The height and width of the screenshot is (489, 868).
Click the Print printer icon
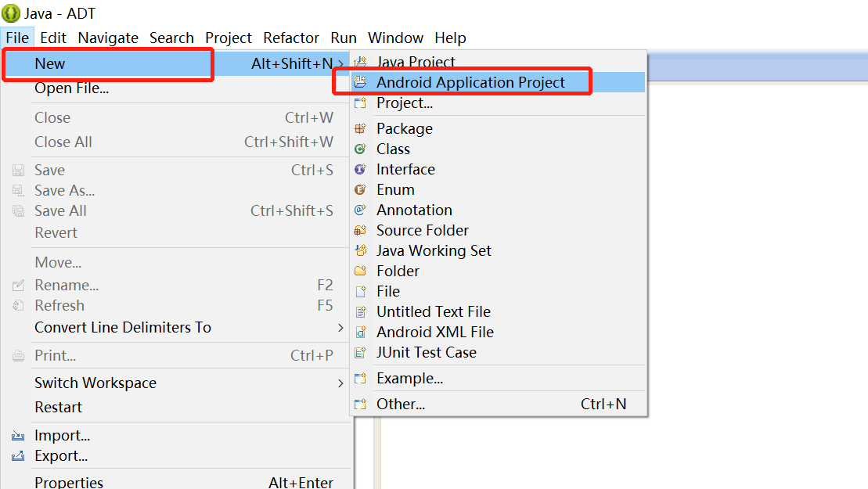(18, 355)
